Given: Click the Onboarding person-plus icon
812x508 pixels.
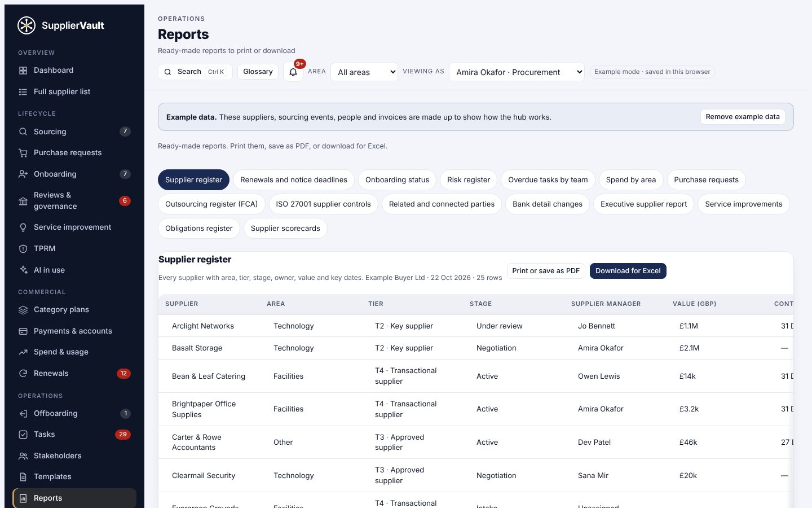Looking at the screenshot, I should tap(23, 174).
